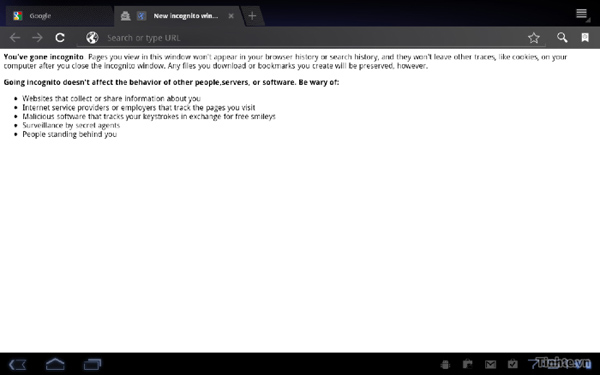Open the browser menu at top right
This screenshot has width=600, height=375.
pos(582,14)
